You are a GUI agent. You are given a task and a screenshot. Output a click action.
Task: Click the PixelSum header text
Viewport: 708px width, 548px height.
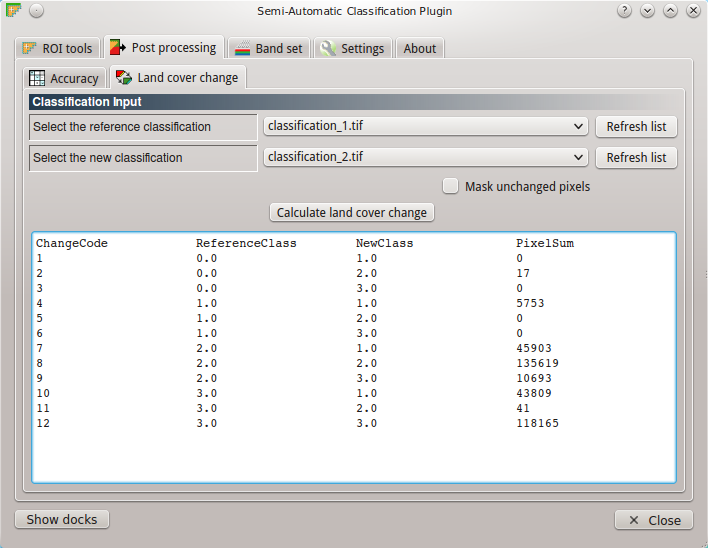[545, 243]
